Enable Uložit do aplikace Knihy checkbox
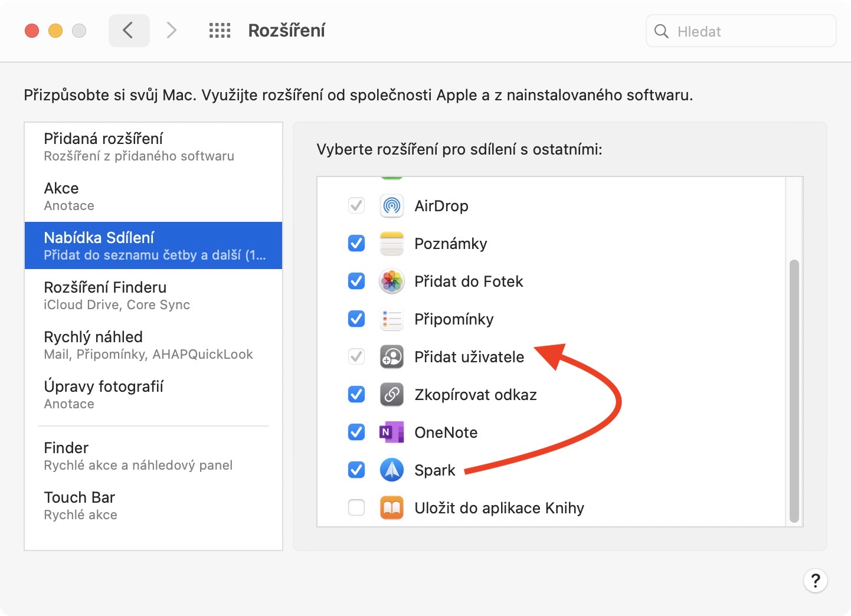Screen dimensions: 851x616 [356, 508]
